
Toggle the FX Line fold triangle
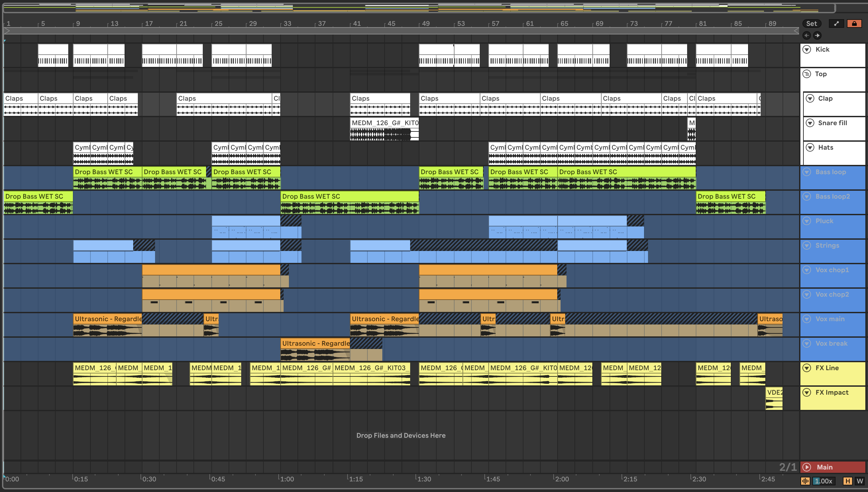pyautogui.click(x=807, y=368)
